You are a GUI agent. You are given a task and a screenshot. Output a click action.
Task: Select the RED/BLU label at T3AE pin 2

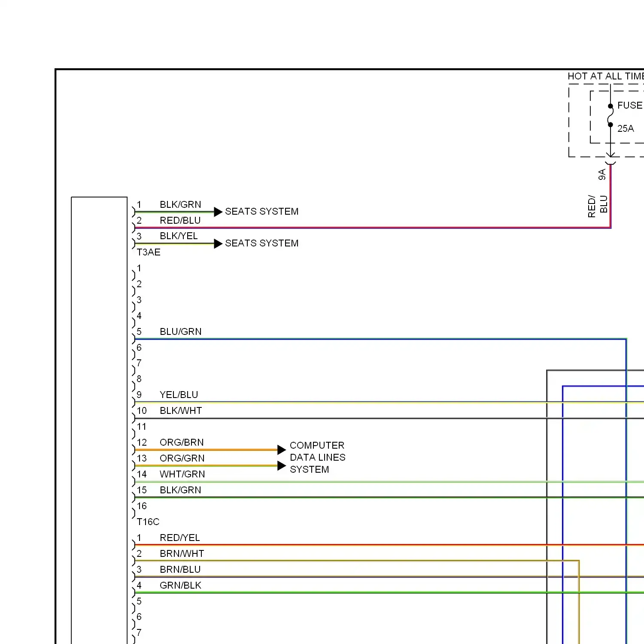pos(180,220)
